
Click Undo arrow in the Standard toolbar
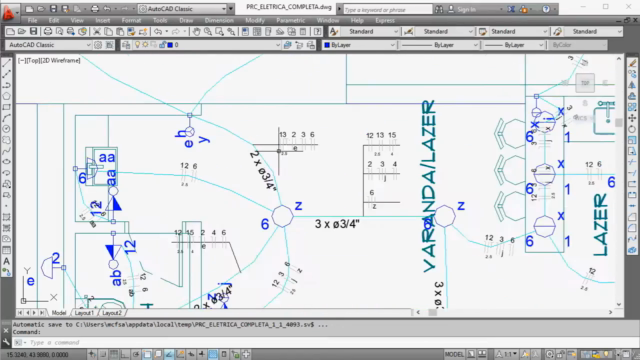[158, 31]
